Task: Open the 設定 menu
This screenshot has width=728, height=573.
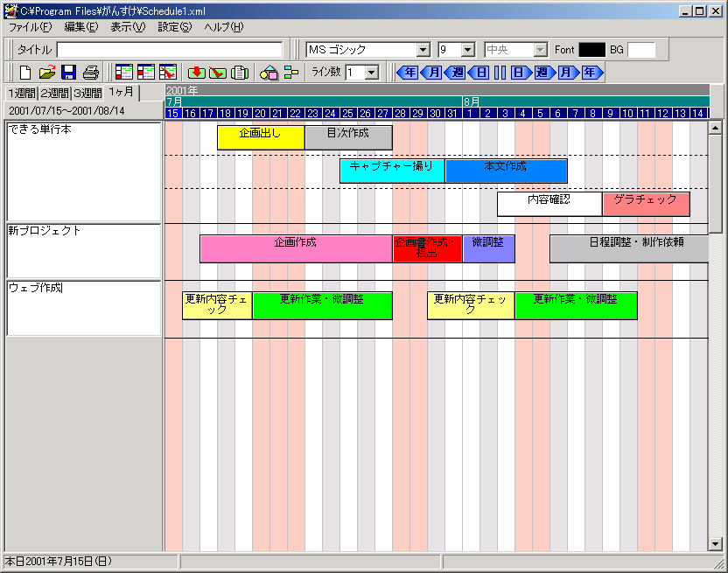Action: click(174, 27)
